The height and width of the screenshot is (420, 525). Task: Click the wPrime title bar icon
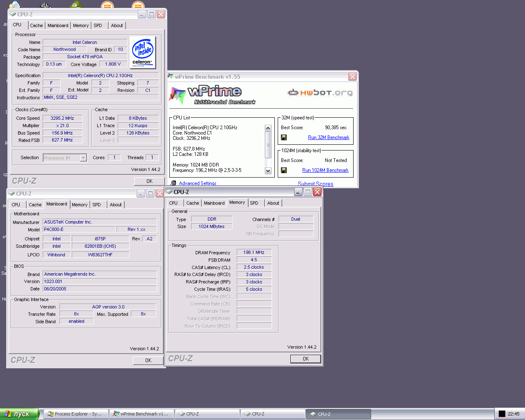(x=171, y=76)
